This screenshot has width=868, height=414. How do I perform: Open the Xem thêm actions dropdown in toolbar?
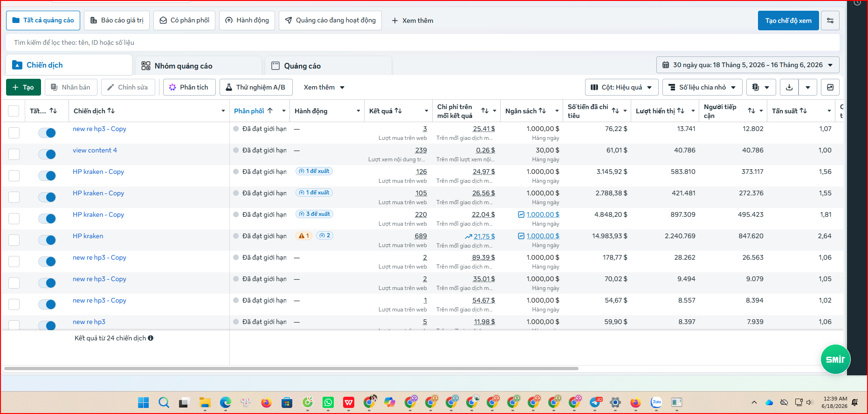click(324, 87)
